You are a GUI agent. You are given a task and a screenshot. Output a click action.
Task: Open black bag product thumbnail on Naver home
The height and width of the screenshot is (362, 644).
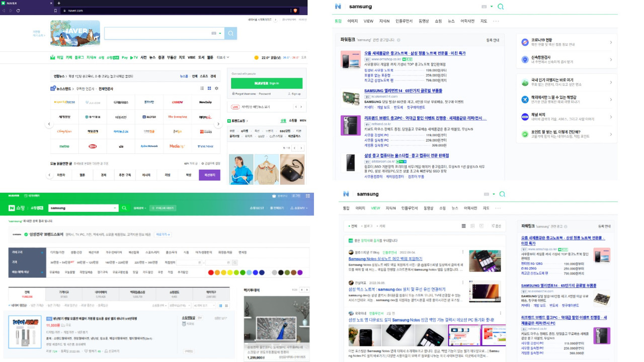coord(292,169)
